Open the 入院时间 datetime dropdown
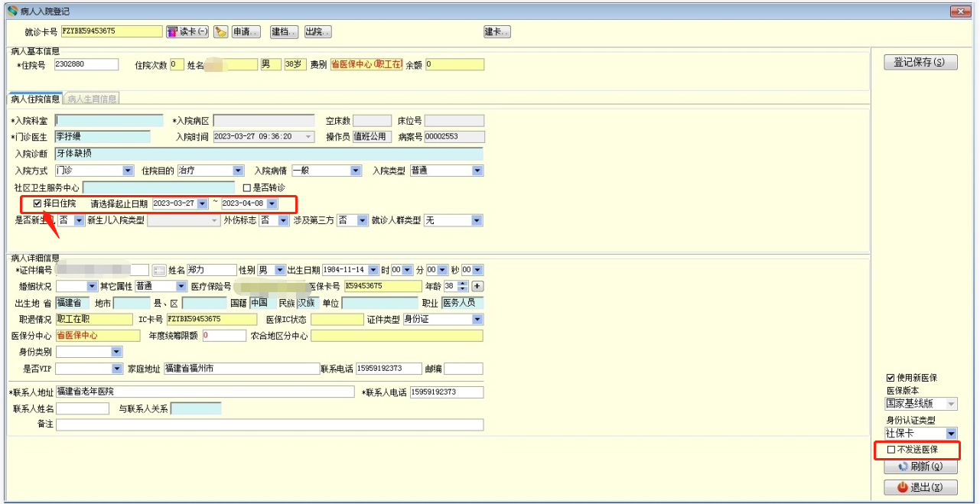Viewport: 980px width, 504px height. (309, 137)
